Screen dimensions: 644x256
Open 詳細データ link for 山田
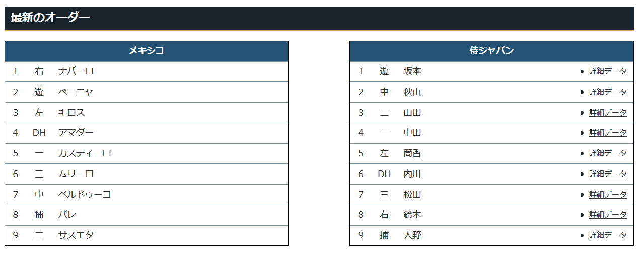click(608, 113)
